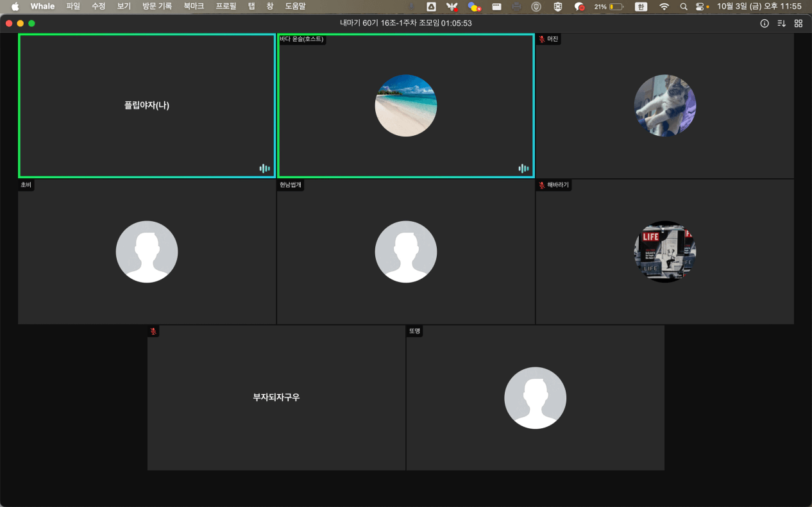The width and height of the screenshot is (812, 507).
Task: Switch layout with the grid view icon
Action: click(x=799, y=23)
